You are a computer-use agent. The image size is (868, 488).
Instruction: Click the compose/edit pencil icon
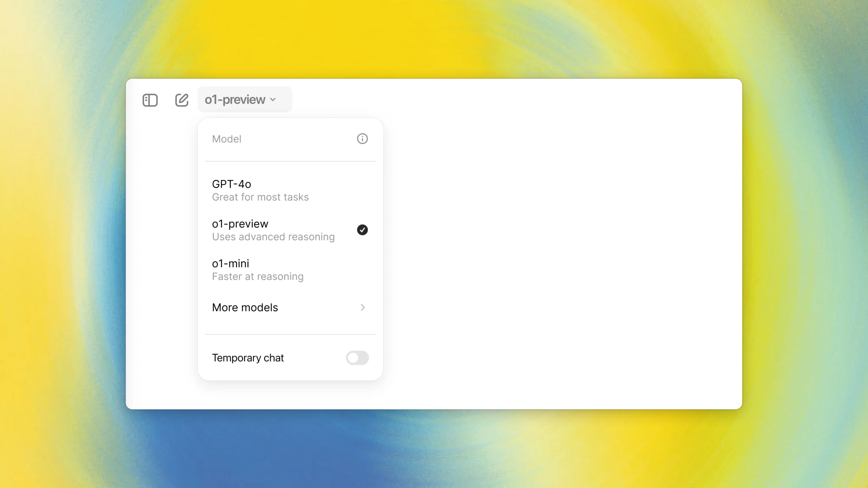pyautogui.click(x=182, y=99)
